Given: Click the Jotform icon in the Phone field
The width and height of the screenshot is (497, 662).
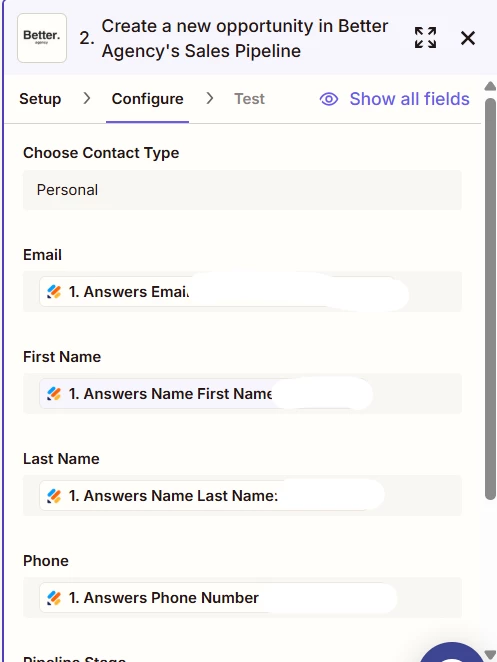Looking at the screenshot, I should click(x=54, y=598).
